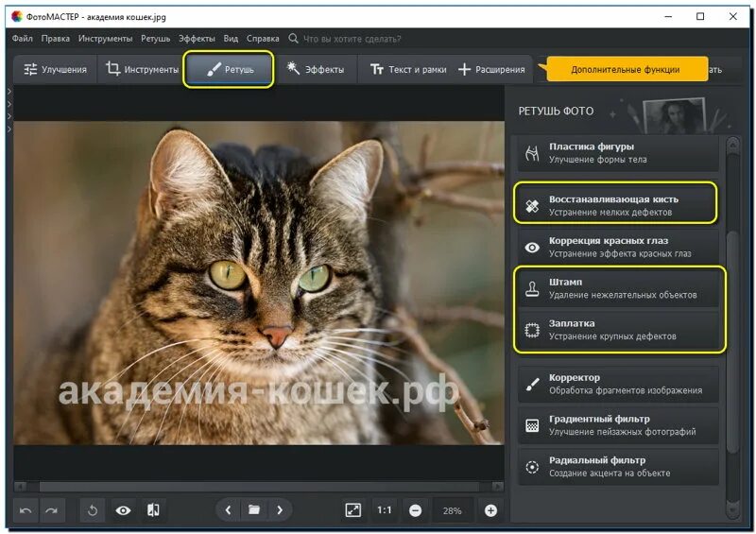Select Пластика фигуры tool

pyautogui.click(x=618, y=153)
